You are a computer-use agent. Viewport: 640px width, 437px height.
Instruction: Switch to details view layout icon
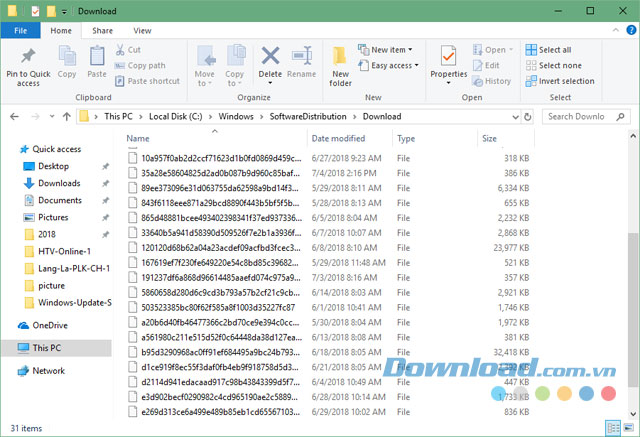coord(613,428)
